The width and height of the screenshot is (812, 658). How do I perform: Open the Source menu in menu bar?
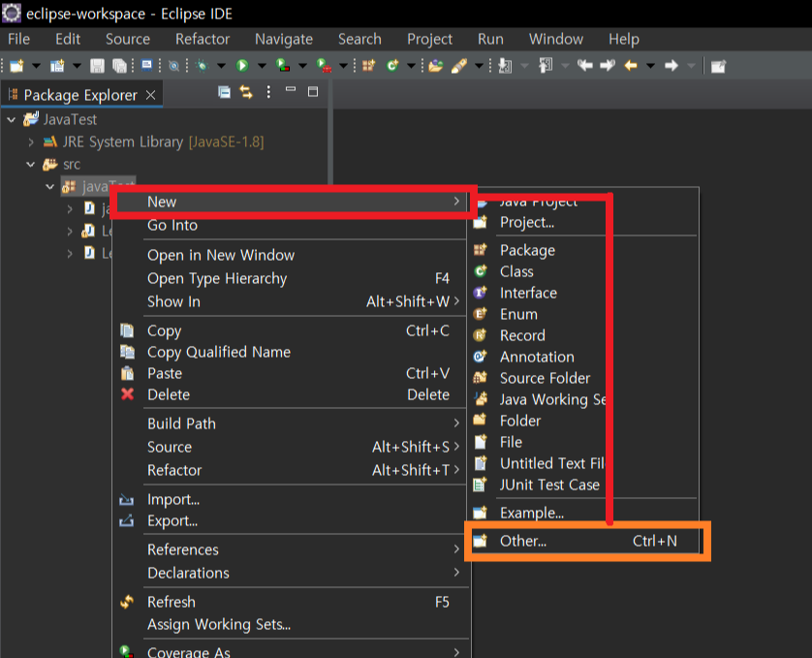(128, 40)
